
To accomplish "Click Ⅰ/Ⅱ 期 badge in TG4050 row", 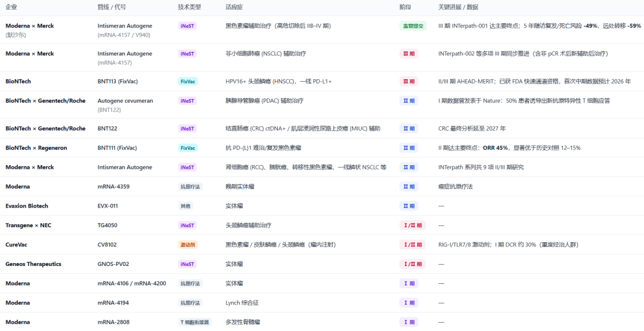I will [x=413, y=225].
